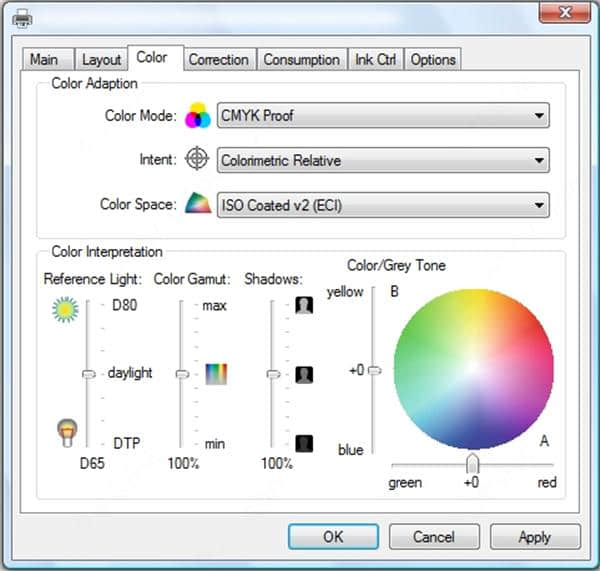Close the dialog with the X button
This screenshot has height=571, width=600.
pyautogui.click(x=565, y=12)
